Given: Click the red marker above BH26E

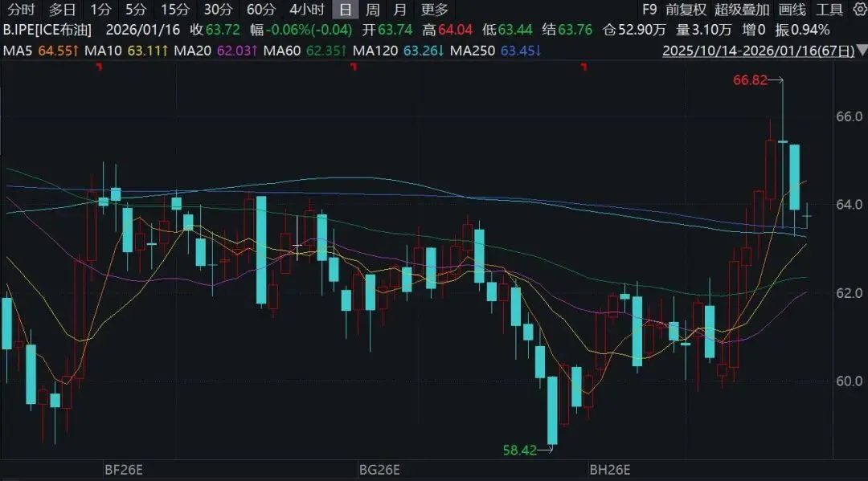Looking at the screenshot, I should tap(583, 68).
